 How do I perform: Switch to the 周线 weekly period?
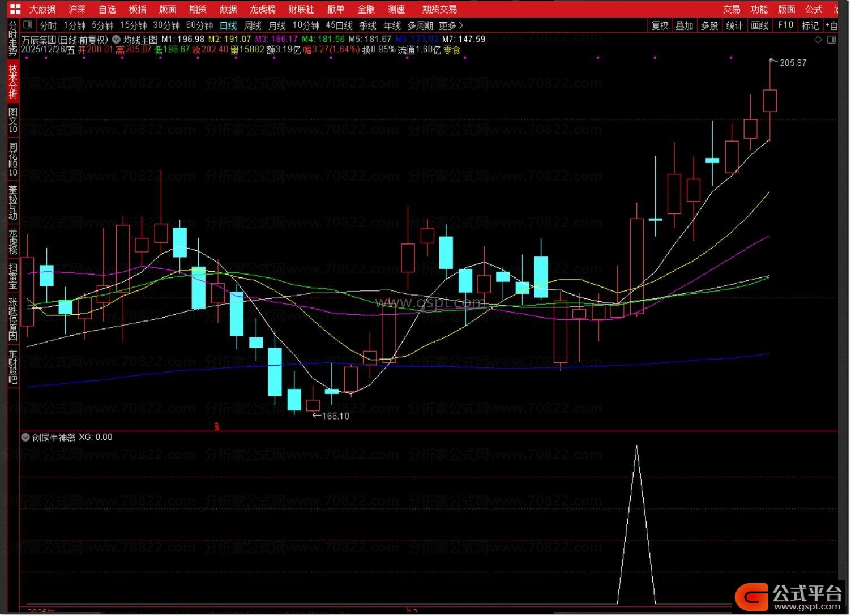(x=253, y=25)
